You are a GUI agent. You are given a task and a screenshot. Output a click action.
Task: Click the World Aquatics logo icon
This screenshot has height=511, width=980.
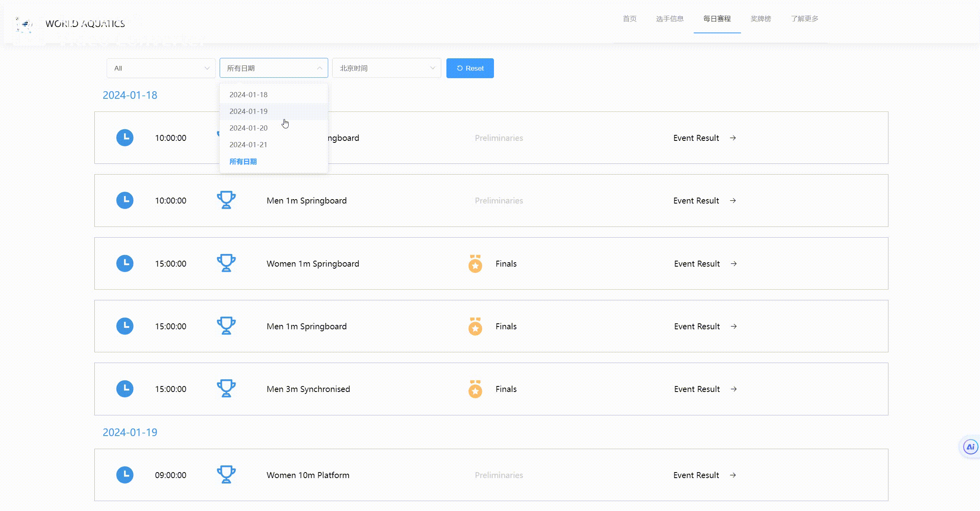25,25
